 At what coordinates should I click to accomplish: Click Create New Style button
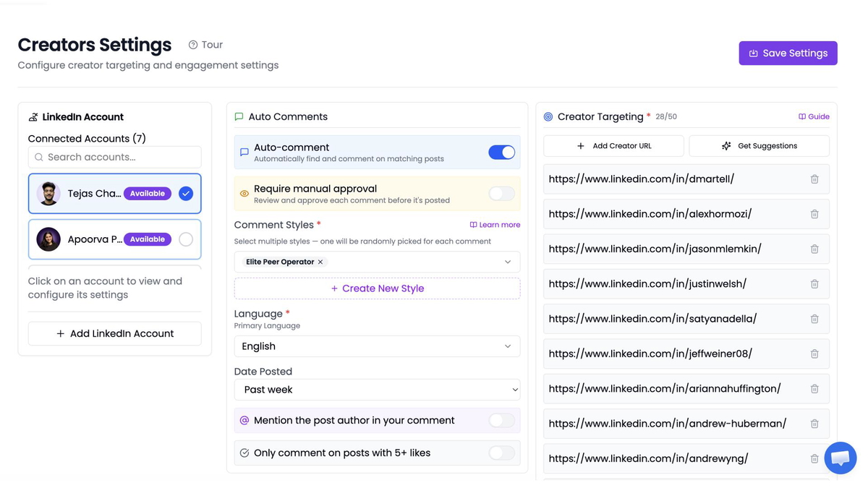pos(377,288)
